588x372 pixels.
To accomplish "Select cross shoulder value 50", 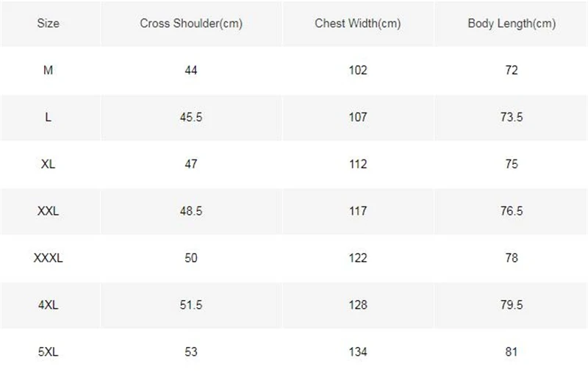I will 191,258.
